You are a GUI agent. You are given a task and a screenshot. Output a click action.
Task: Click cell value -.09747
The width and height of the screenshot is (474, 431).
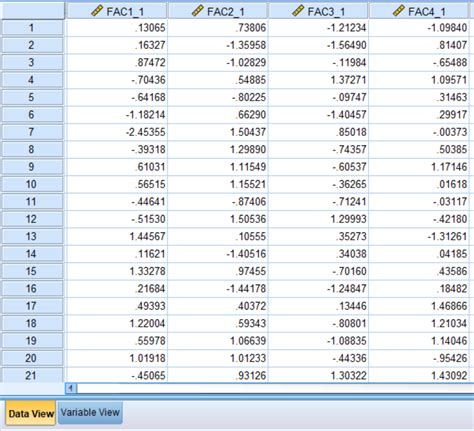tap(318, 97)
